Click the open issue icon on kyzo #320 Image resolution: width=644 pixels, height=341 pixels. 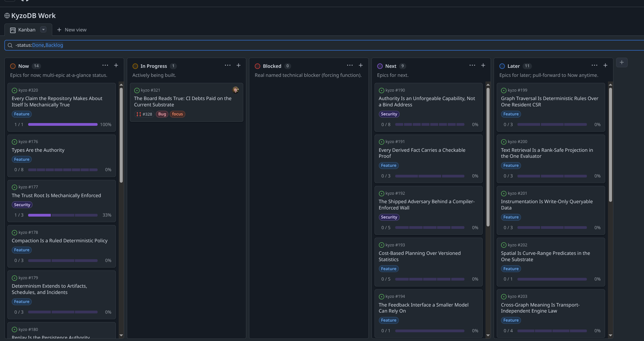click(14, 90)
